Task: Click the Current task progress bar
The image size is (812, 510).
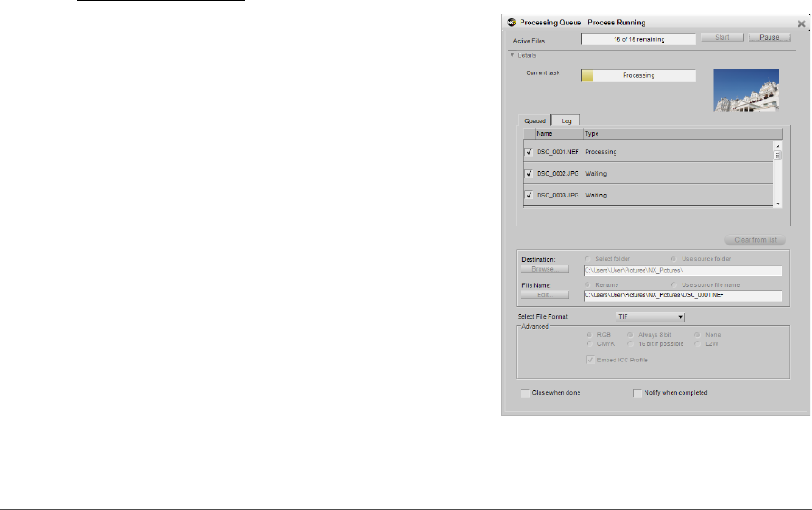Action: pos(638,76)
